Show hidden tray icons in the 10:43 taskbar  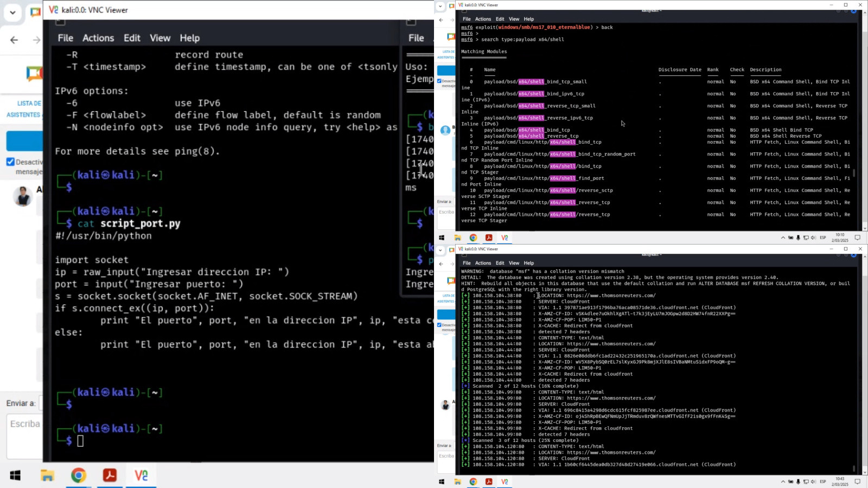[783, 481]
